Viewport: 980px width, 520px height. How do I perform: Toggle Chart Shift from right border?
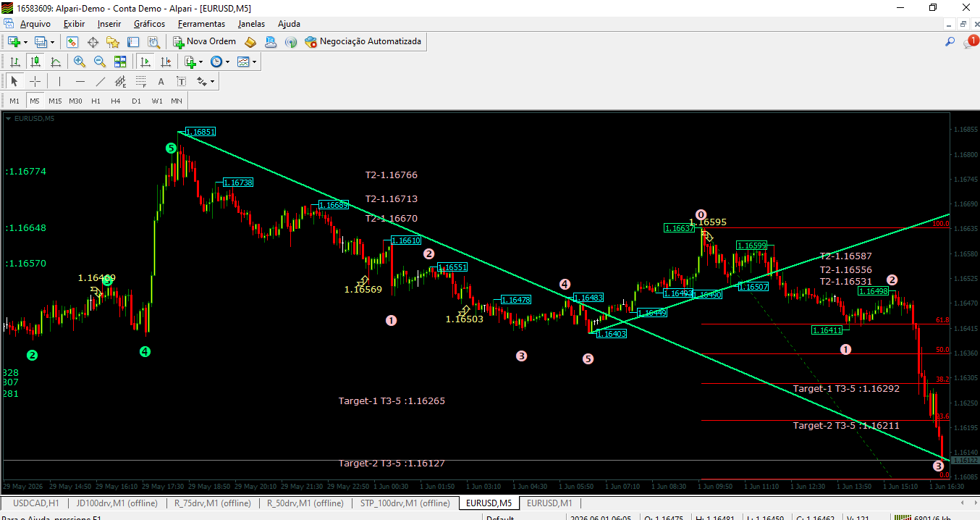pyautogui.click(x=166, y=62)
